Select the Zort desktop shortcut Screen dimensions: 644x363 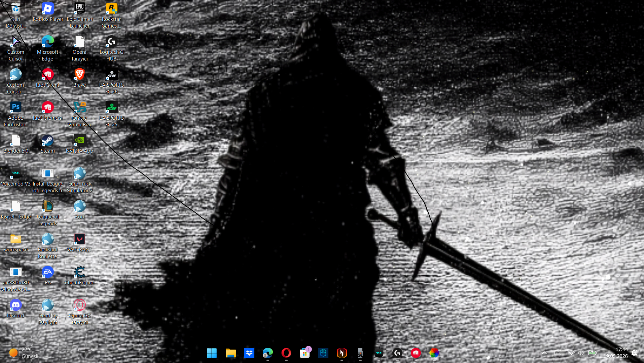coord(79,210)
